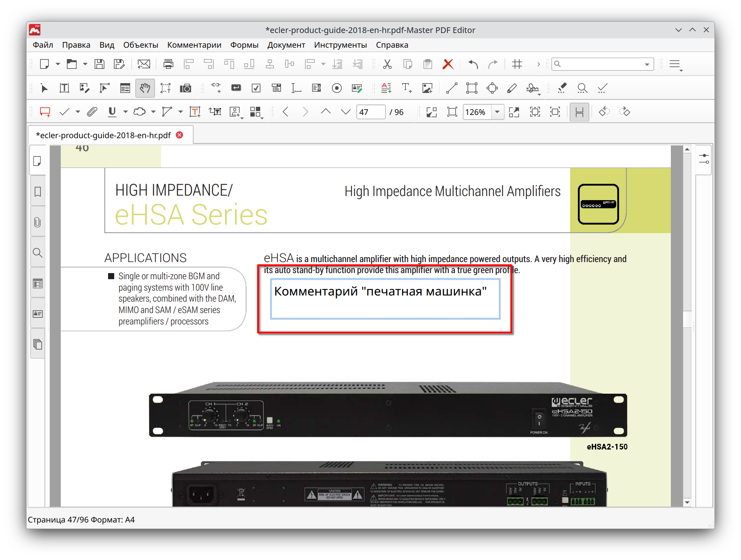This screenshot has width=741, height=560.
Task: Attach a file with paperclip icon
Action: pos(92,112)
